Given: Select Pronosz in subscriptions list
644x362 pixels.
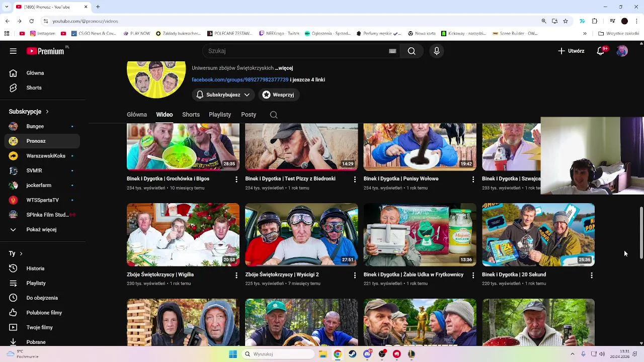Looking at the screenshot, I should (x=42, y=141).
